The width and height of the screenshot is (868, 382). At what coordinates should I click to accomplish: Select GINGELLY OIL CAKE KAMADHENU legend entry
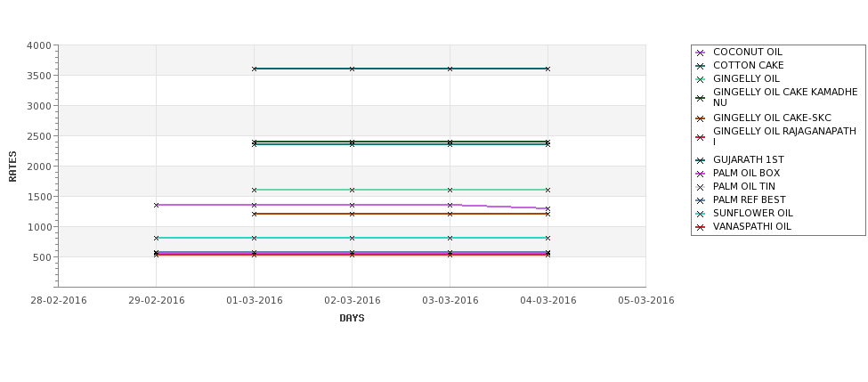pos(776,97)
